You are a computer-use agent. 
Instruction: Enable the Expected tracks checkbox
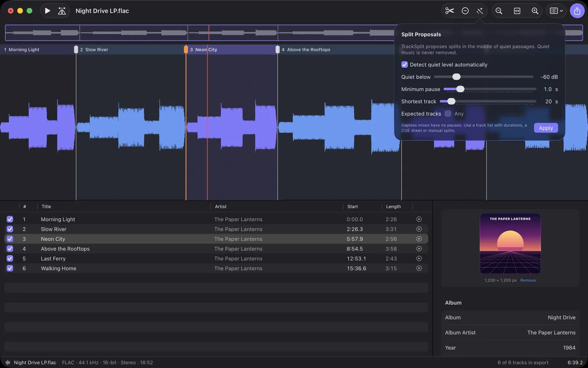[x=448, y=113]
